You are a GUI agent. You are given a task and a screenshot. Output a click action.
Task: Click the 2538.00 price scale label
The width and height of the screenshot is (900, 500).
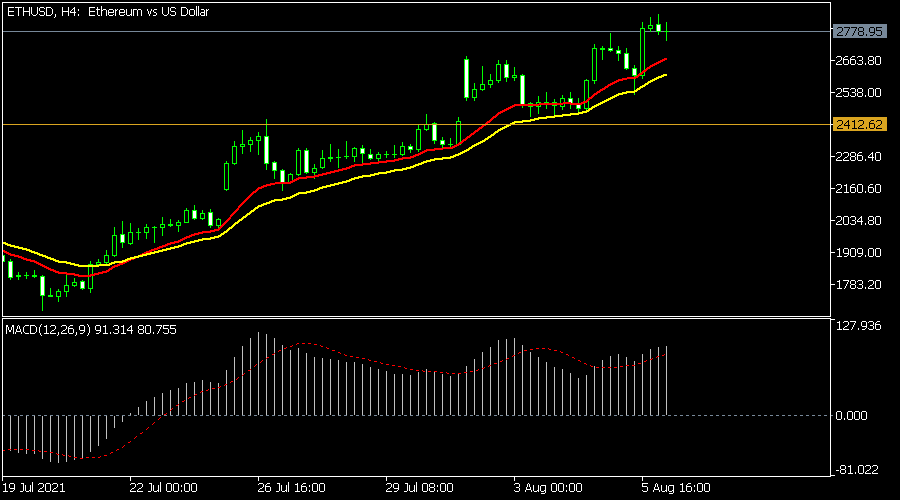(x=859, y=93)
